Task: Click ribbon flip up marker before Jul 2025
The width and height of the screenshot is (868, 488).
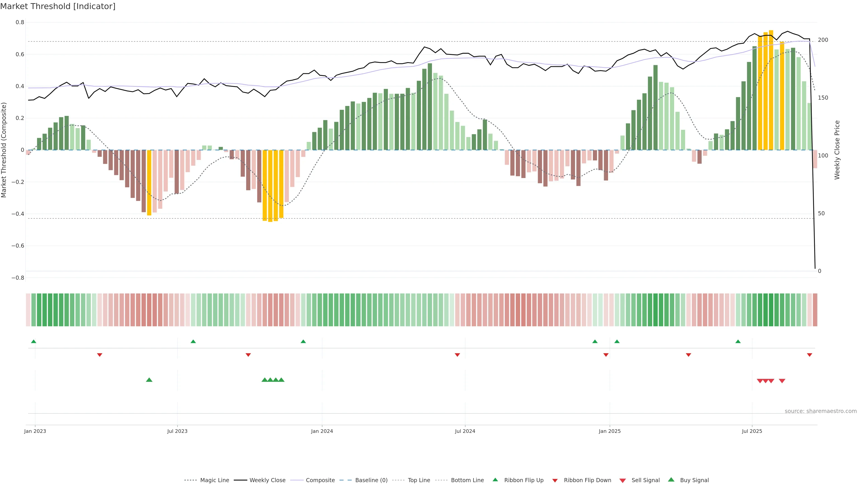Action: point(738,342)
